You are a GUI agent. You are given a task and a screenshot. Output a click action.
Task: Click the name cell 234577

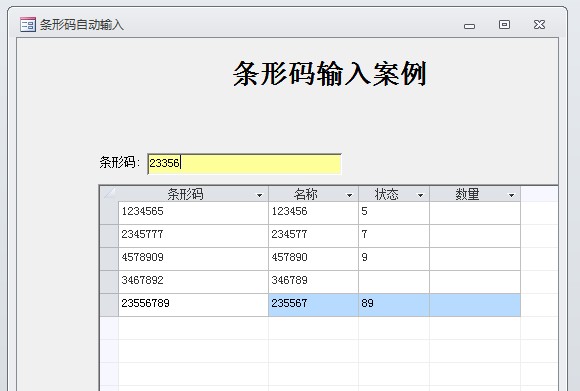tap(313, 236)
